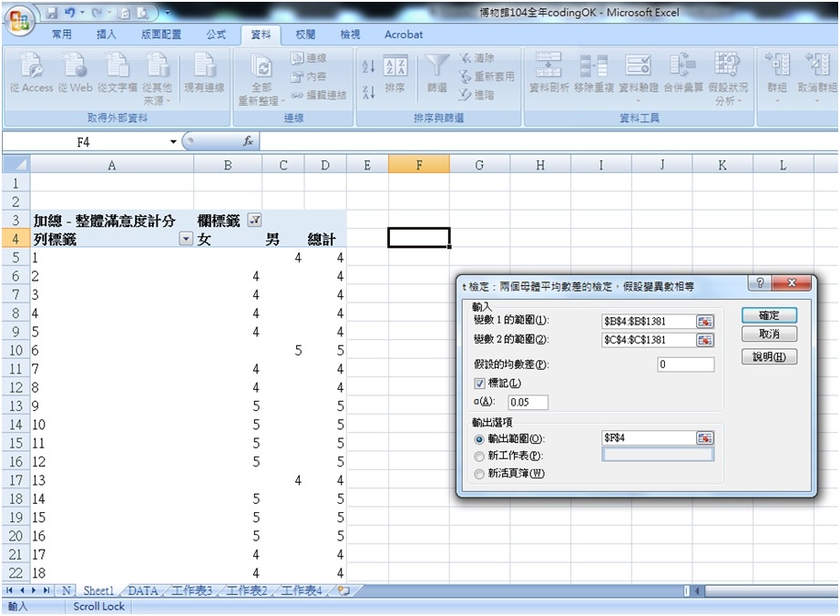Switch to the Insert (插入) ribbon tab
The image size is (840, 616).
point(106,35)
